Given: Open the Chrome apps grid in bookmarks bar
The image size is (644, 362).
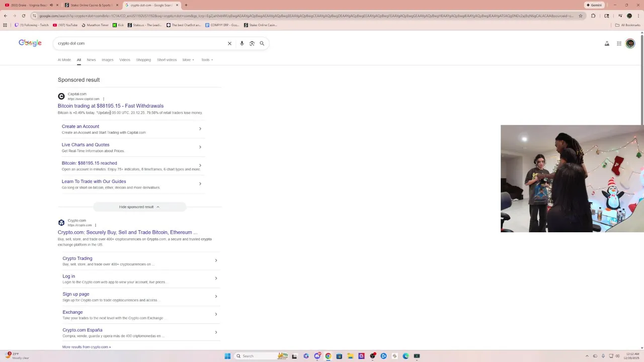Looking at the screenshot, I should pos(6,25).
